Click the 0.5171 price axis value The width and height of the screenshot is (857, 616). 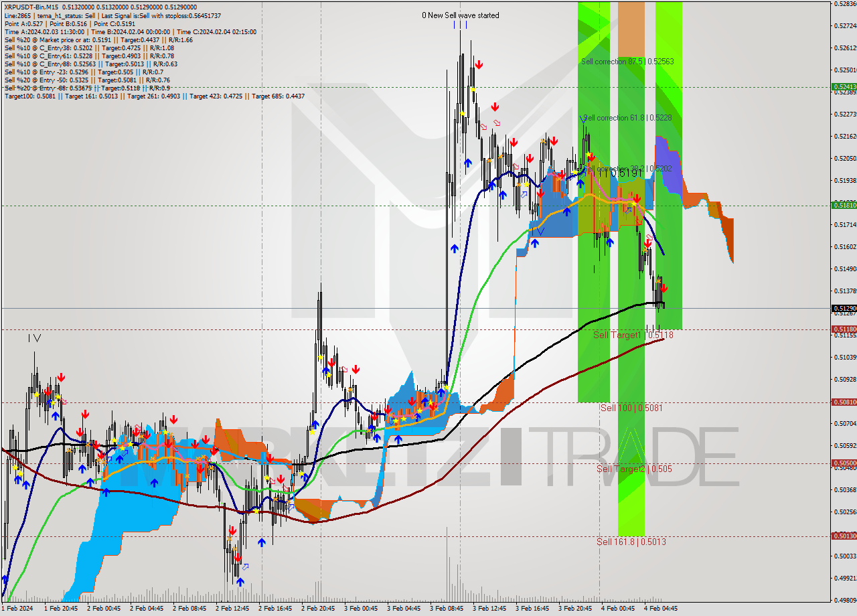point(846,224)
